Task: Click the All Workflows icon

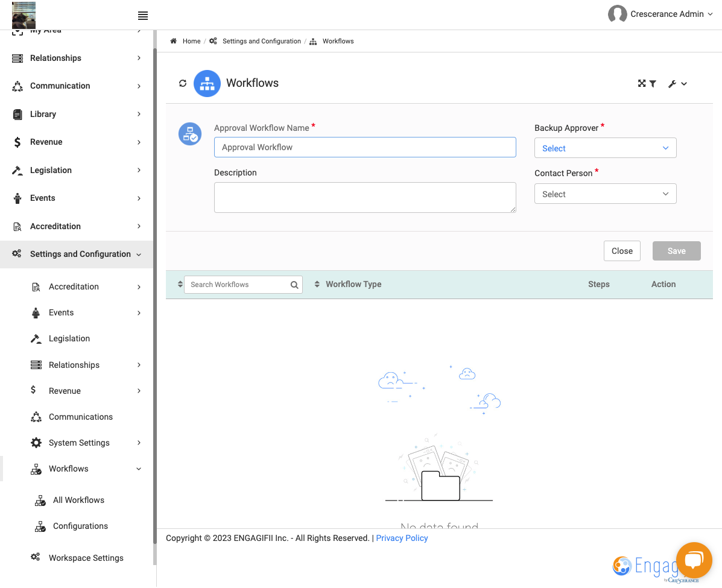Action: pyautogui.click(x=40, y=501)
